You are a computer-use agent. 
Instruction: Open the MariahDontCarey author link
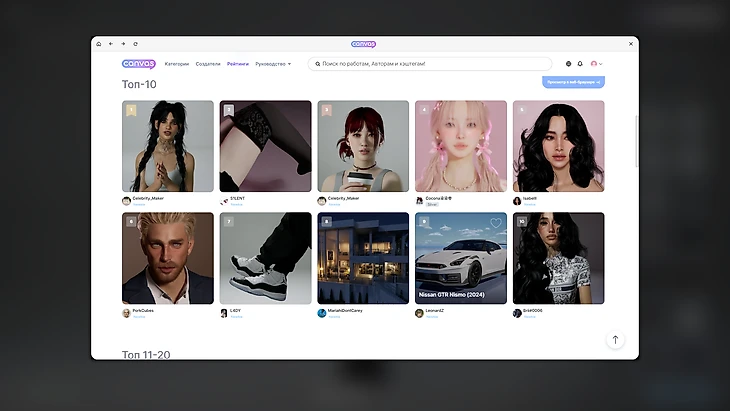click(345, 311)
